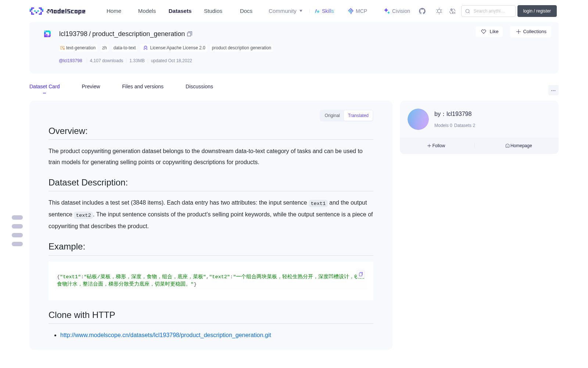Open the more options ellipsis button
This screenshot has width=588, height=368.
pyautogui.click(x=553, y=90)
